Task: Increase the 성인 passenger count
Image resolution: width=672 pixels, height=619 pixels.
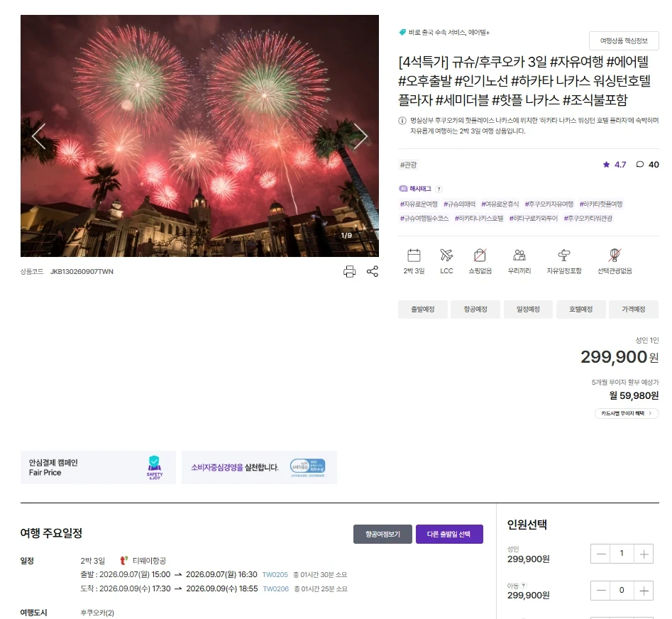Action: click(644, 554)
